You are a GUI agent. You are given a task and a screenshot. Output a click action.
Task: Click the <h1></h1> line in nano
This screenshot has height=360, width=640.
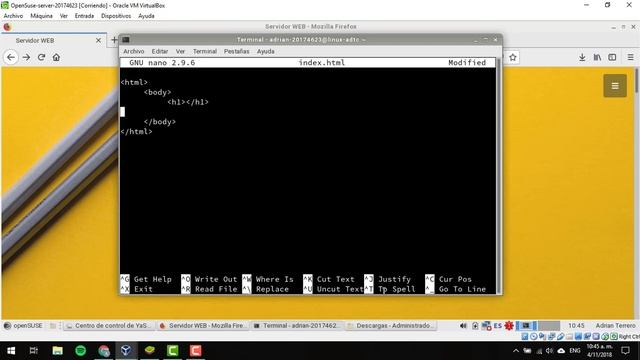click(x=188, y=102)
